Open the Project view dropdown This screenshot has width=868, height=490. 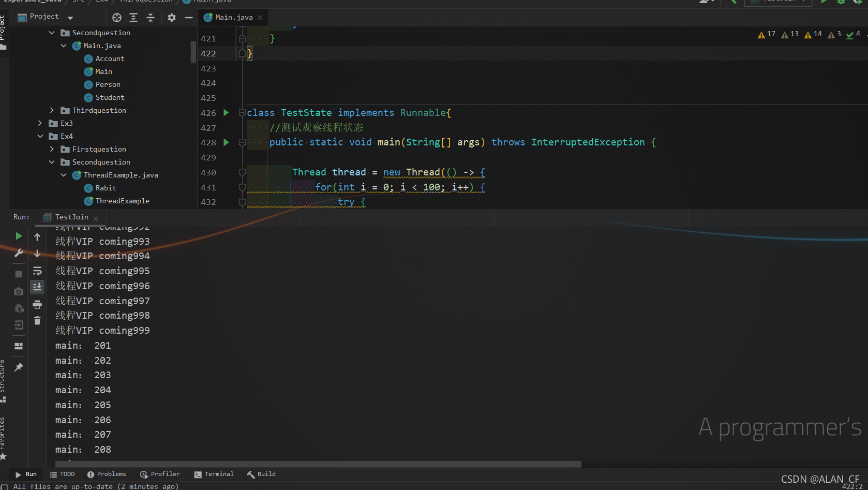coord(70,18)
